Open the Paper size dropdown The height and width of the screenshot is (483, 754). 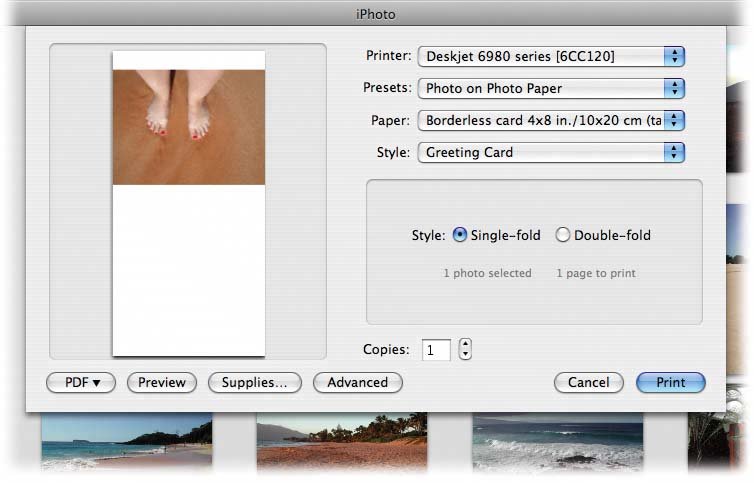click(551, 120)
